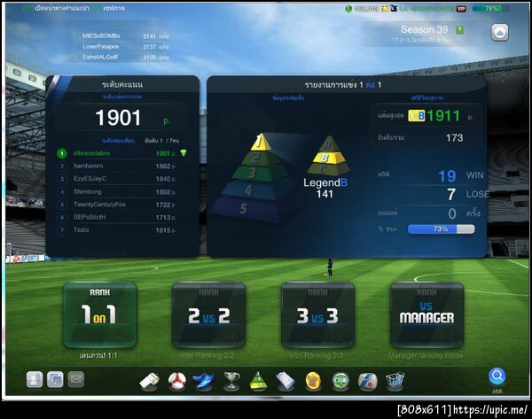The height and width of the screenshot is (419, 532).
Task: Click the third top leaderboard entry, 2105 points
Action: click(x=121, y=57)
